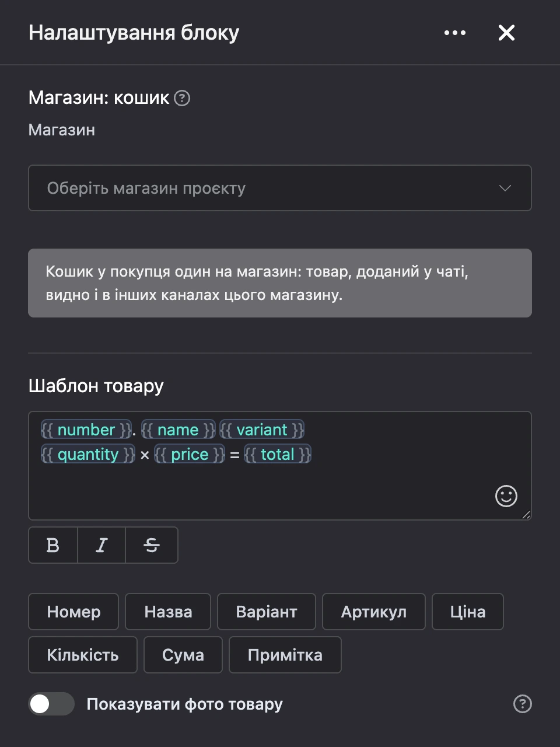Image resolution: width=560 pixels, height=747 pixels.
Task: Insert the Артикул variable
Action: (374, 612)
